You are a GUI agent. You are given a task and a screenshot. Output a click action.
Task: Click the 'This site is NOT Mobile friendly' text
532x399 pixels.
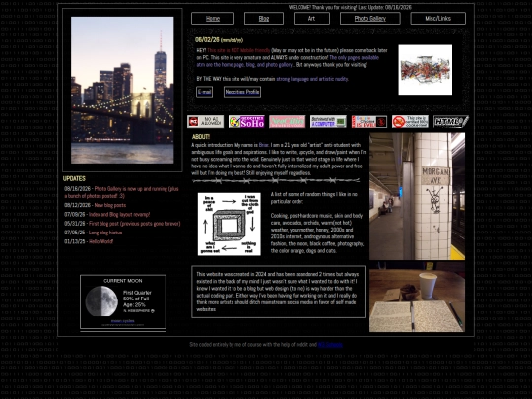[238, 50]
